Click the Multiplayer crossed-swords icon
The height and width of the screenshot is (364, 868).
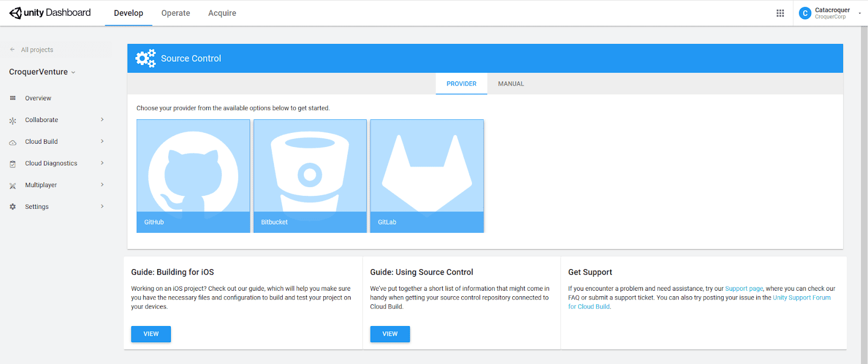[13, 186]
